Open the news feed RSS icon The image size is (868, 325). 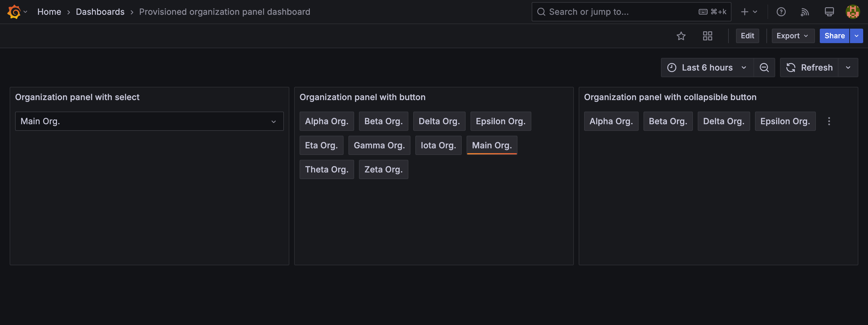[805, 12]
